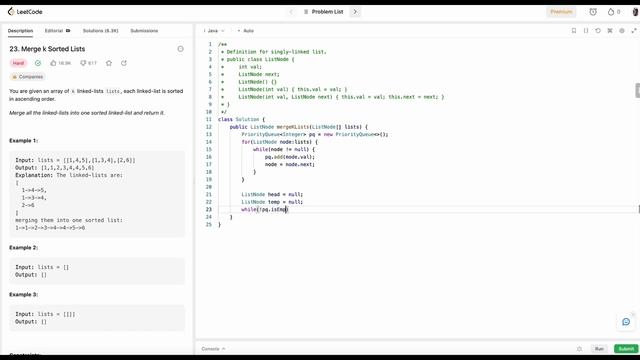This screenshot has height=360, width=640.
Task: Click the circular hint icon beside the problem title
Action: click(180, 49)
